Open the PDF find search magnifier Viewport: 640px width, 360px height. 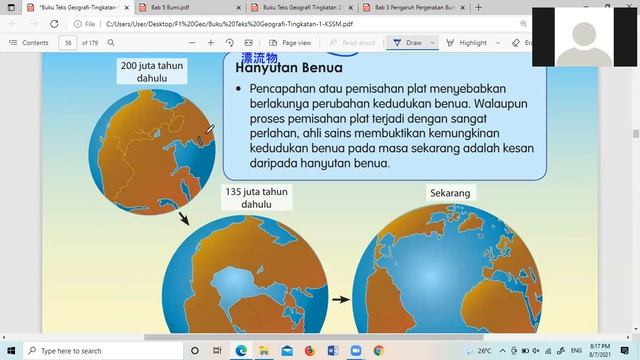click(x=111, y=42)
